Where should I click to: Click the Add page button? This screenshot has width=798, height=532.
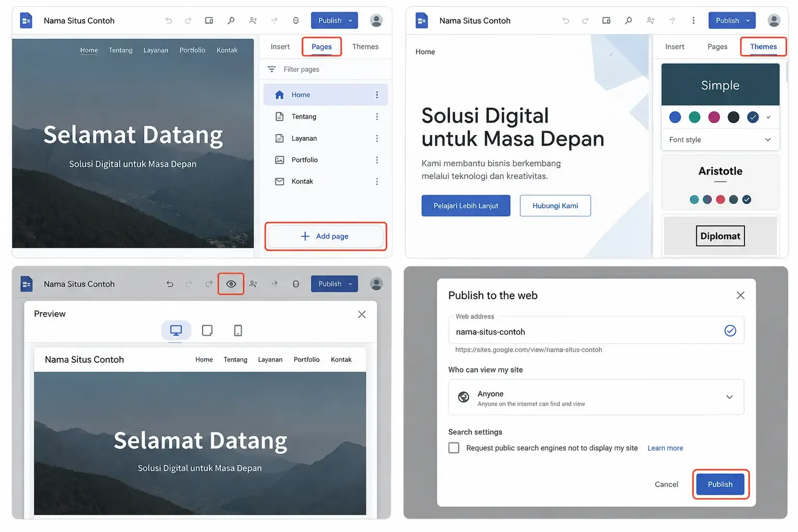pyautogui.click(x=325, y=236)
